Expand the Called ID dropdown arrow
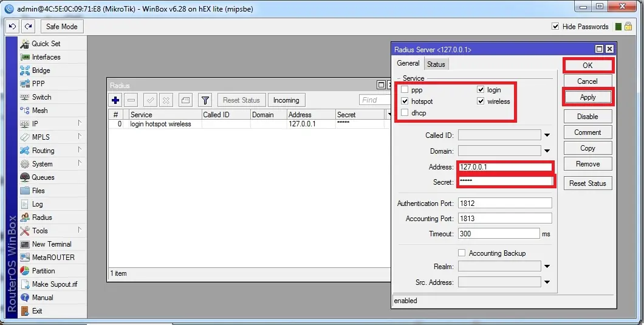 pyautogui.click(x=547, y=135)
